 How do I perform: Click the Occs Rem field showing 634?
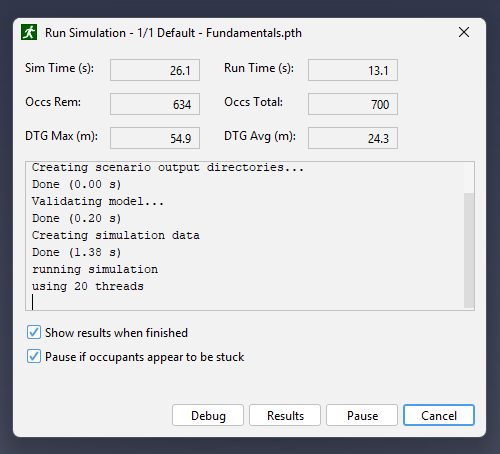[155, 104]
